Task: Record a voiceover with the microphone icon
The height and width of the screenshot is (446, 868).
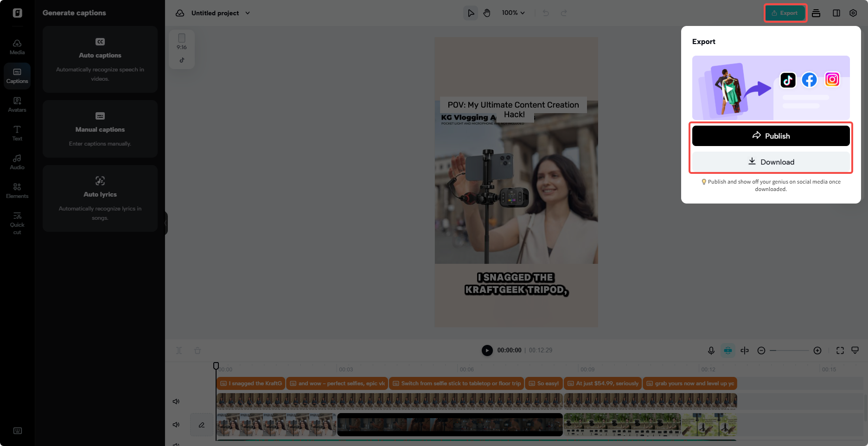Action: (x=711, y=350)
